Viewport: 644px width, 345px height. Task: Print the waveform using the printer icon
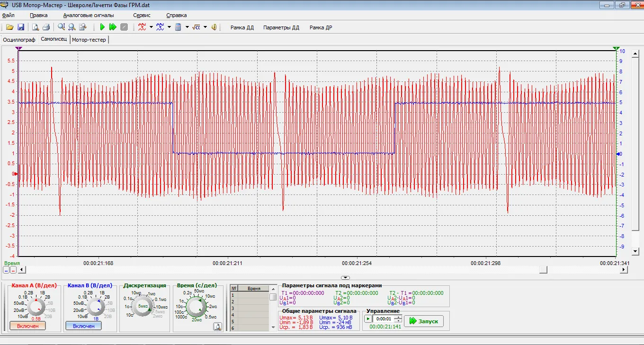[46, 27]
